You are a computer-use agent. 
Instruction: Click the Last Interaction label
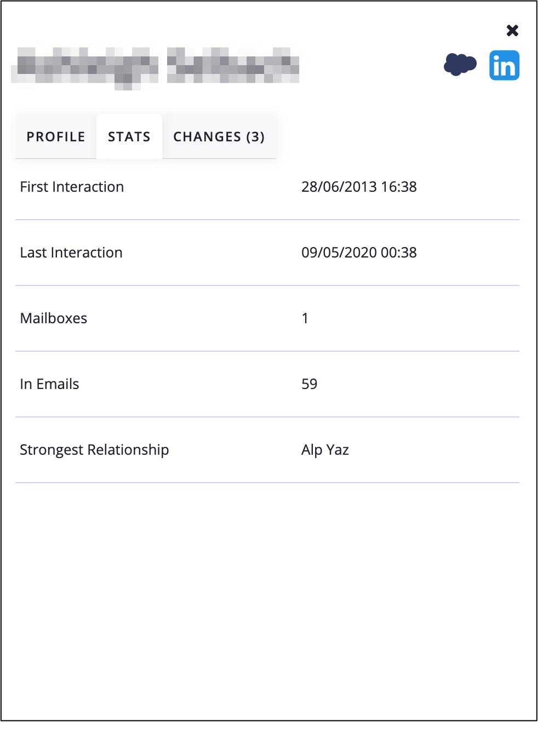[x=71, y=253]
